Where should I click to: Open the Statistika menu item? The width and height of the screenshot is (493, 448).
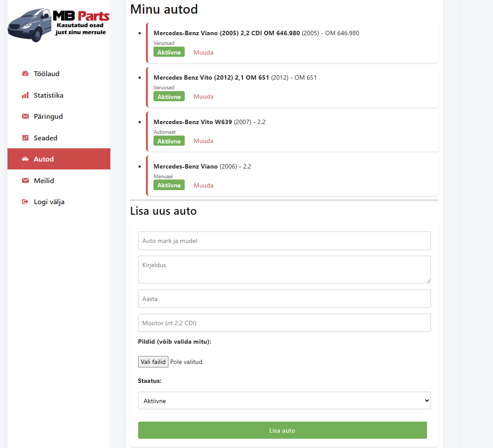(x=48, y=95)
